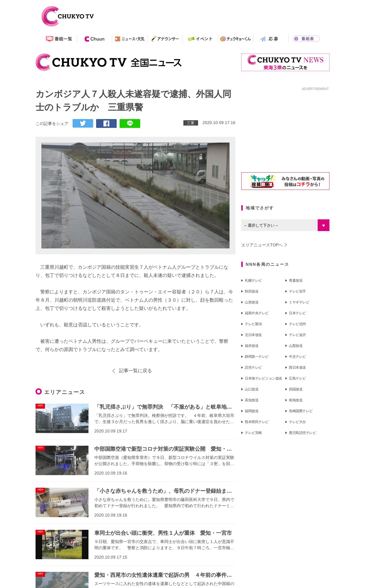
Task: Open the 福島中央テレビ news link
Action: click(255, 313)
